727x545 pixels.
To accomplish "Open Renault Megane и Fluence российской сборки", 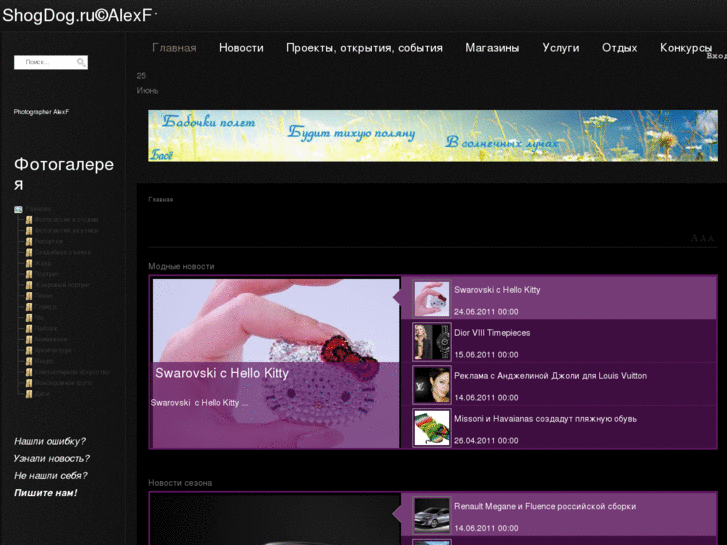I will click(545, 507).
